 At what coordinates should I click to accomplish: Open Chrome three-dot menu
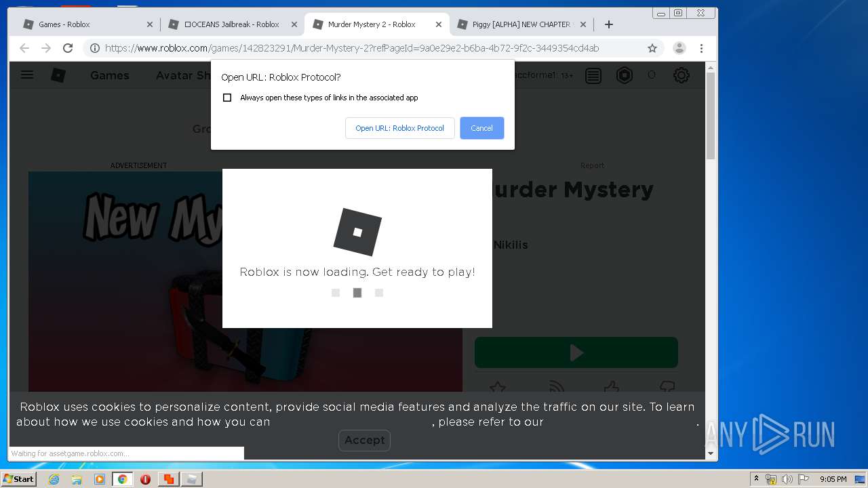point(701,48)
